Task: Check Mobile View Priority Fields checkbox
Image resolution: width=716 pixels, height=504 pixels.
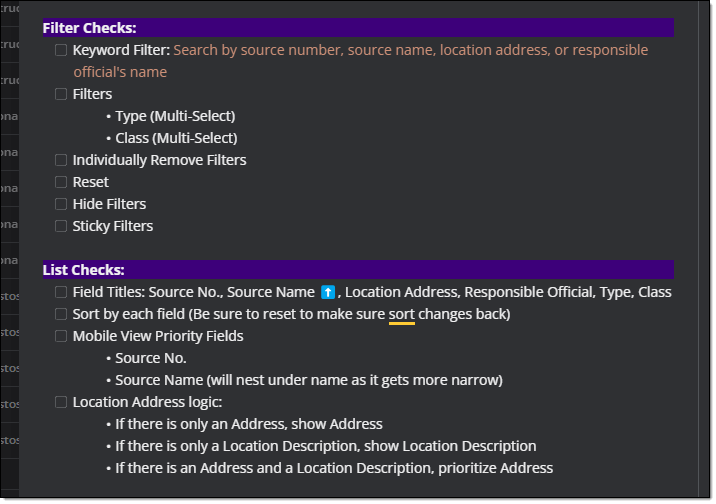Action: click(61, 336)
